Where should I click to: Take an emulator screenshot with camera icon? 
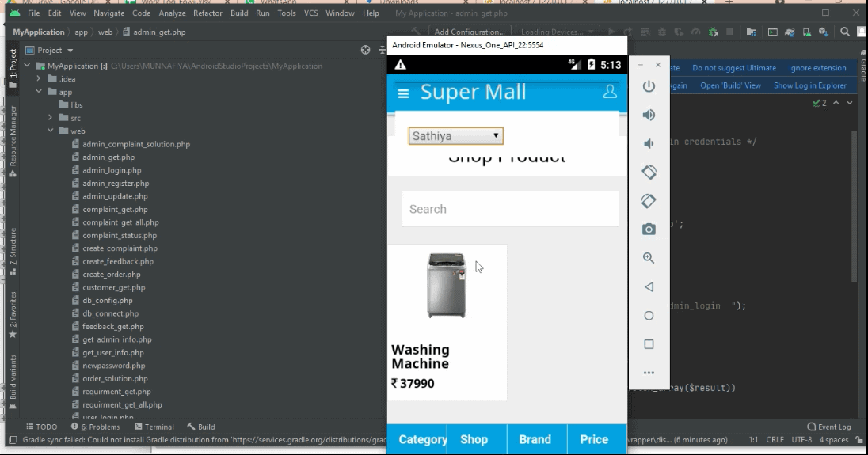pyautogui.click(x=649, y=229)
